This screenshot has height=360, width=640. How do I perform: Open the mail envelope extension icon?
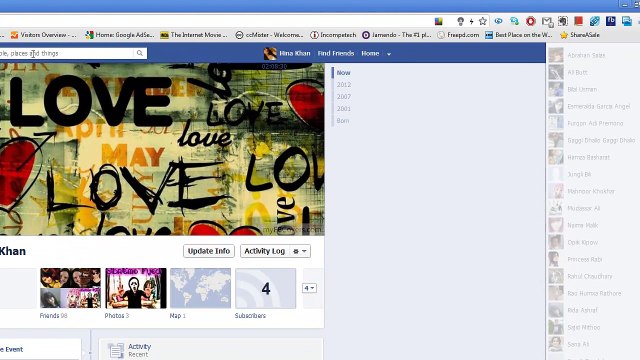tap(547, 21)
